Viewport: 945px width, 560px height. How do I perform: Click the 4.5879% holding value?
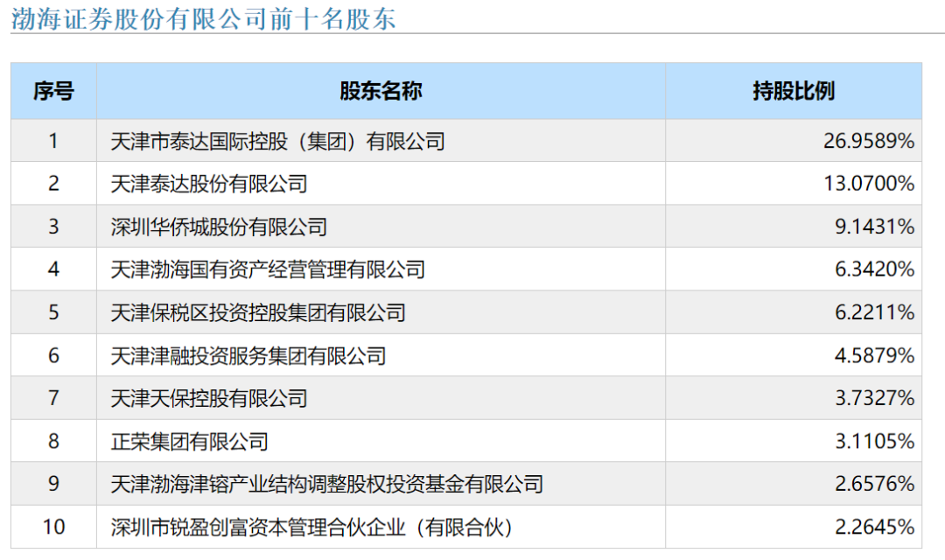tap(874, 355)
